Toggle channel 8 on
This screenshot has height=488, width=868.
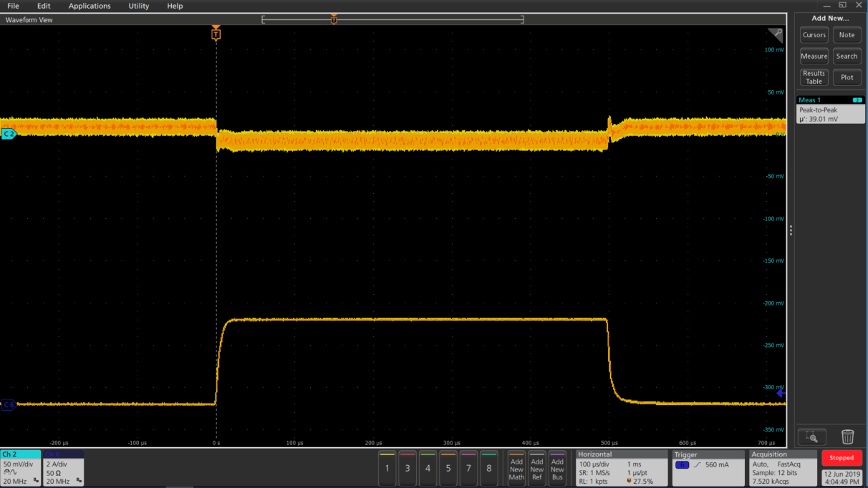click(489, 468)
